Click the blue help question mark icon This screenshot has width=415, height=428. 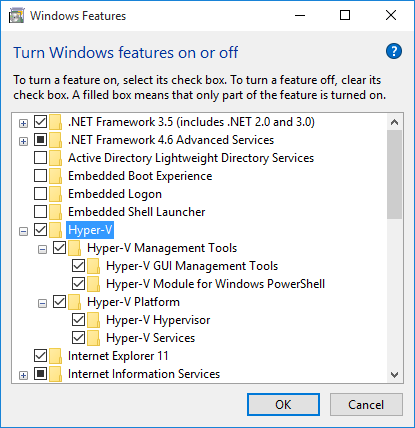click(394, 51)
